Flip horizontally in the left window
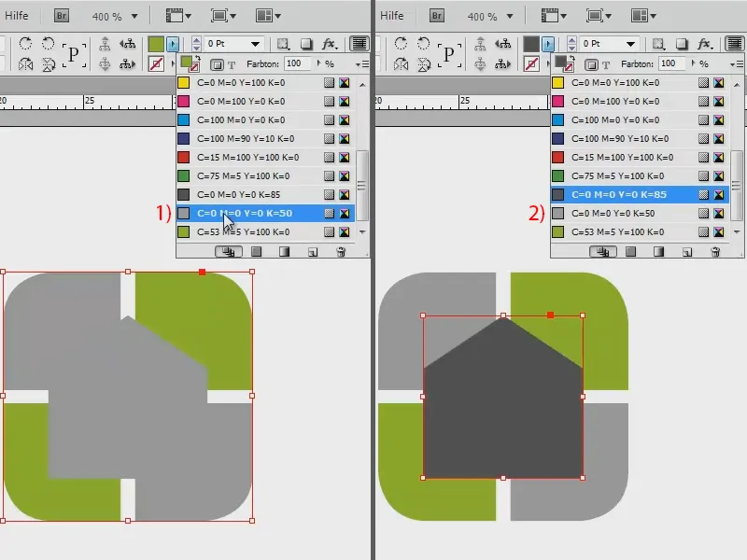 pos(25,63)
